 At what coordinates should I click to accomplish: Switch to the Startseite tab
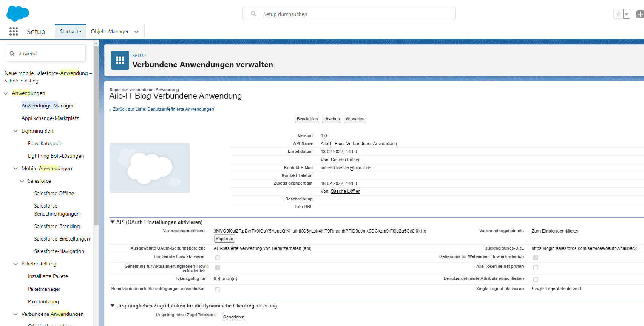(70, 32)
